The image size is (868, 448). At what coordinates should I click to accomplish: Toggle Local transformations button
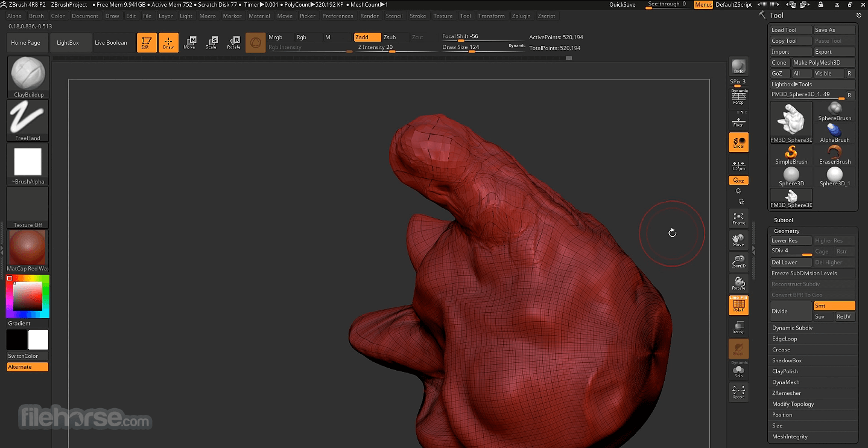tap(738, 142)
